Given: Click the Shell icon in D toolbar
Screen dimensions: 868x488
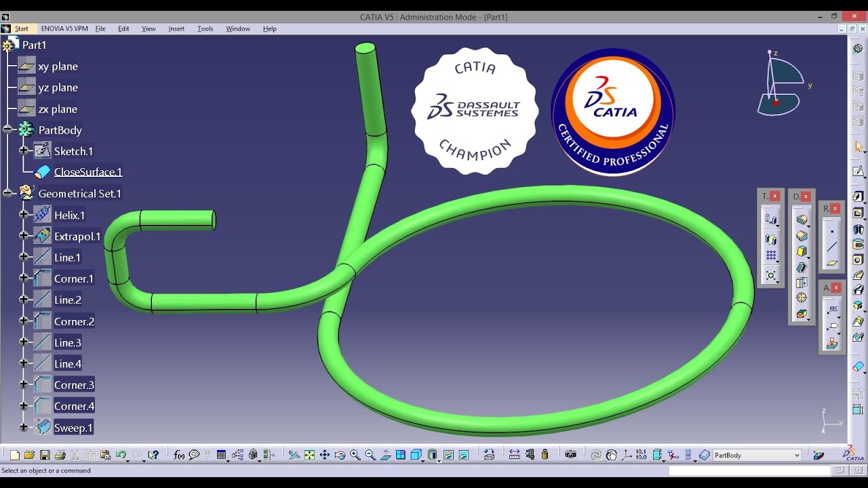Looking at the screenshot, I should click(802, 268).
